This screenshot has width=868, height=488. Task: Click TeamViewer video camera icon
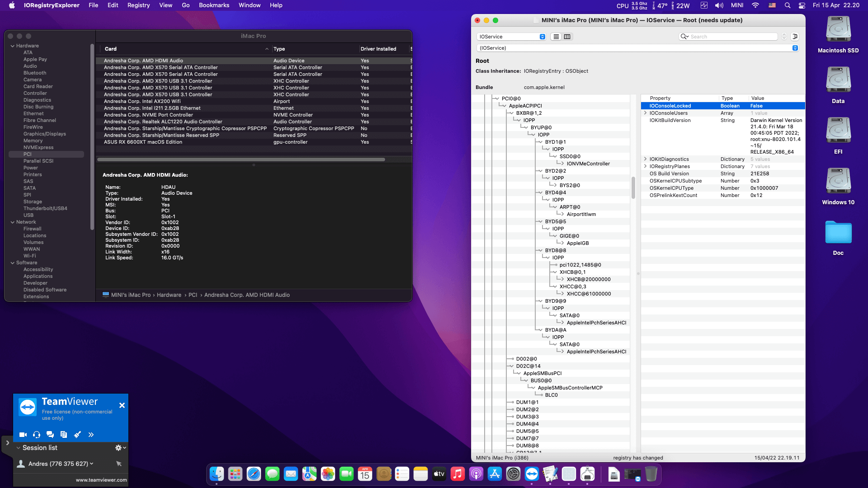pyautogui.click(x=23, y=435)
